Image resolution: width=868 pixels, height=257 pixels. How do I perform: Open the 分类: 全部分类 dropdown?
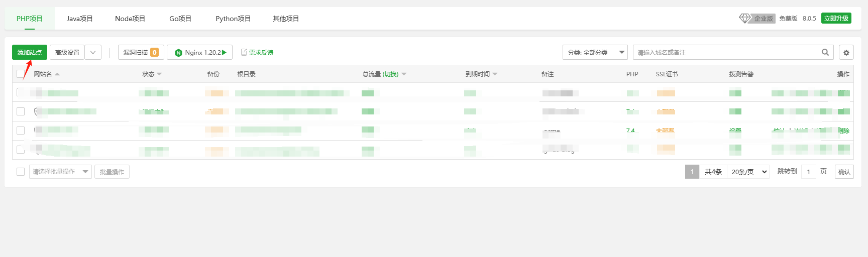tap(595, 52)
